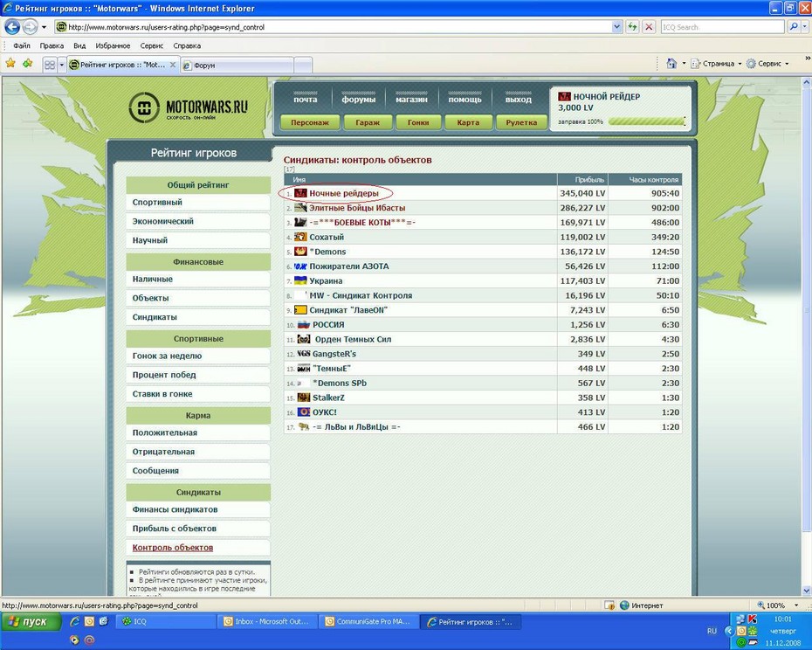
Task: Switch to the Форум browser tab
Action: click(237, 66)
